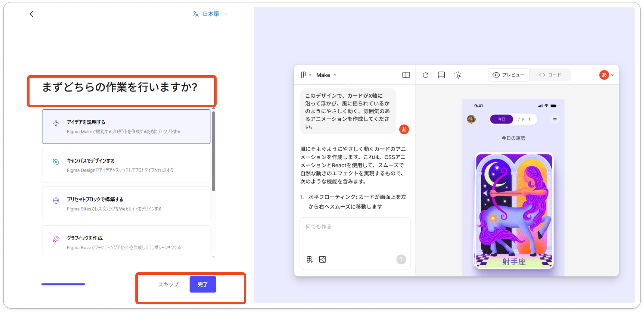Click the 何でも作る prompt input field
This screenshot has width=644, height=313.
click(354, 236)
